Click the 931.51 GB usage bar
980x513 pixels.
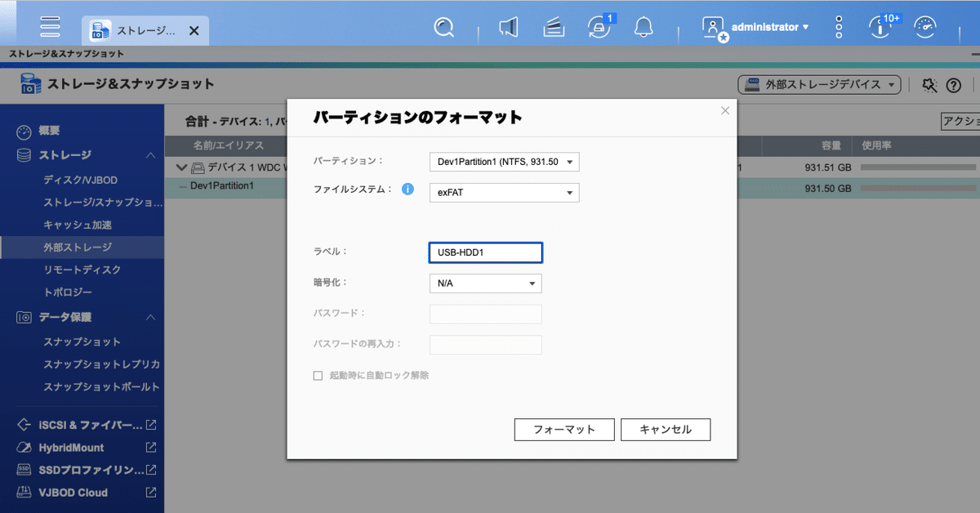919,167
